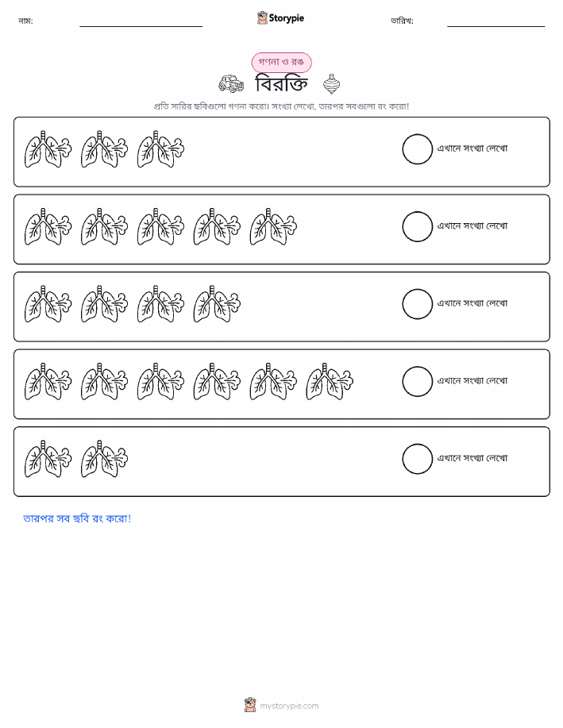The image size is (563, 728).
Task: Click the first lungs picture in row one
Action: click(x=48, y=149)
